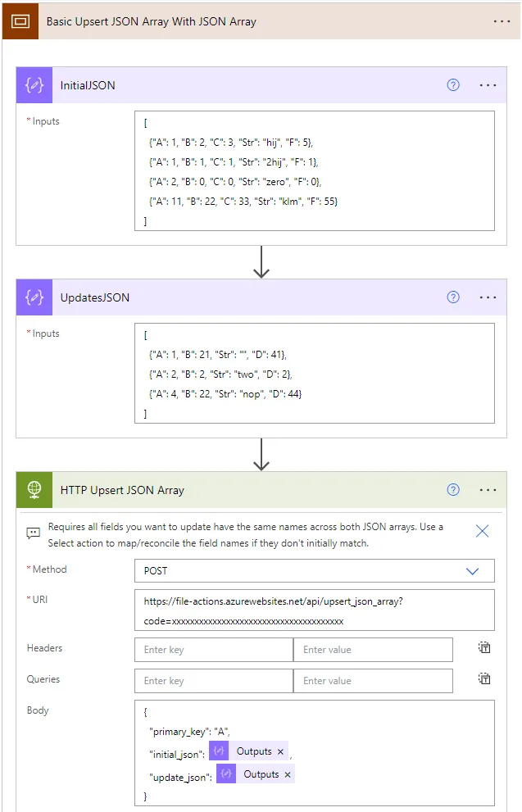Select the UpdatesJSON Compose action icon
Viewport: 522px width, 812px height.
(34, 297)
